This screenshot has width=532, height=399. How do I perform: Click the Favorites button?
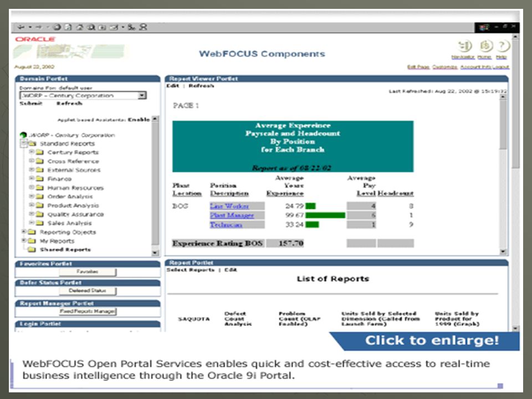tap(88, 272)
